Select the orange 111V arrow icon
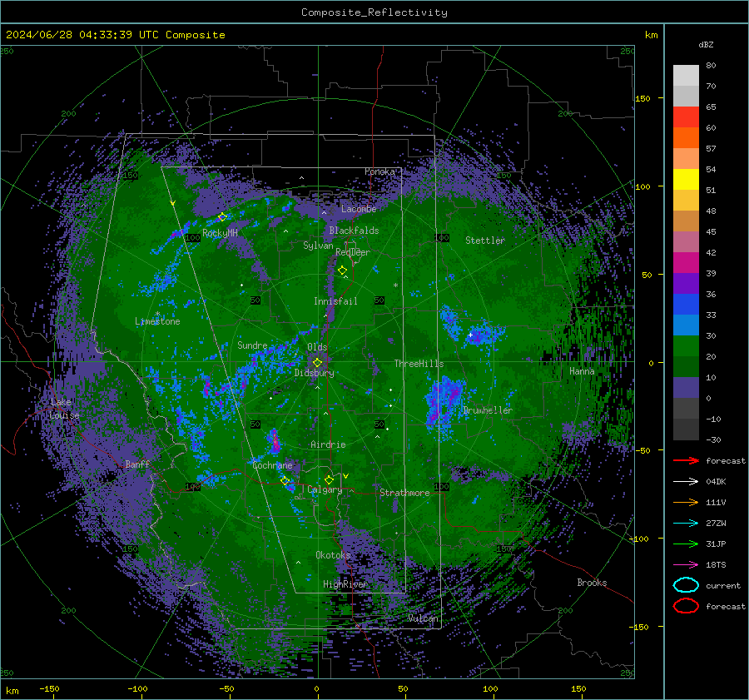The image size is (749, 700). coord(686,502)
